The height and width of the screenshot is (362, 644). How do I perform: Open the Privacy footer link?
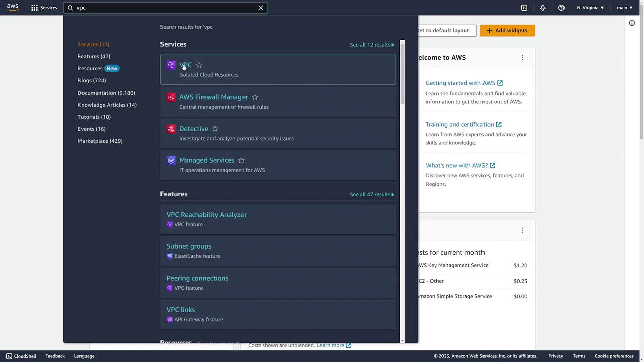click(556, 356)
